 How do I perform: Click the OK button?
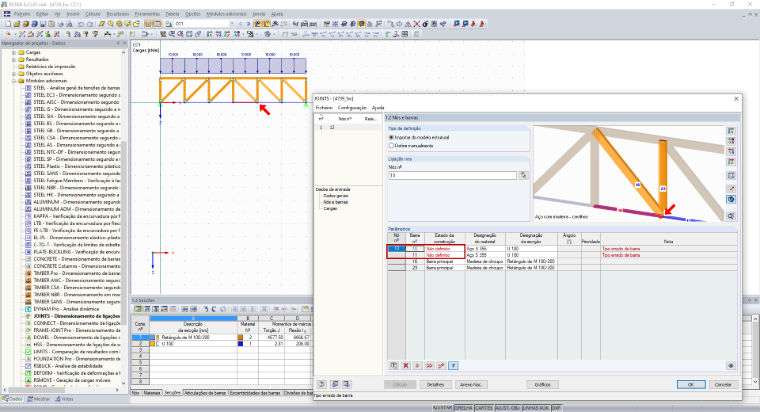(x=691, y=384)
